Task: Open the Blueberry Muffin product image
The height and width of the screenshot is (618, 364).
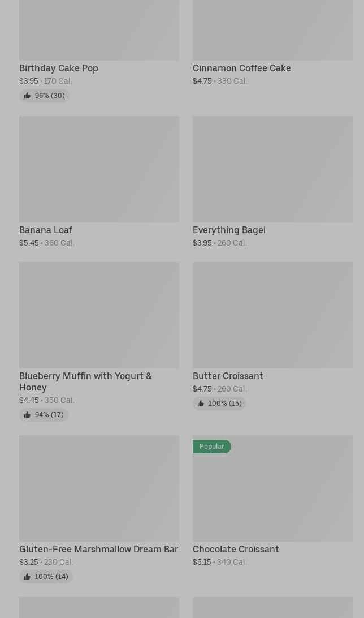Action: pyautogui.click(x=99, y=315)
